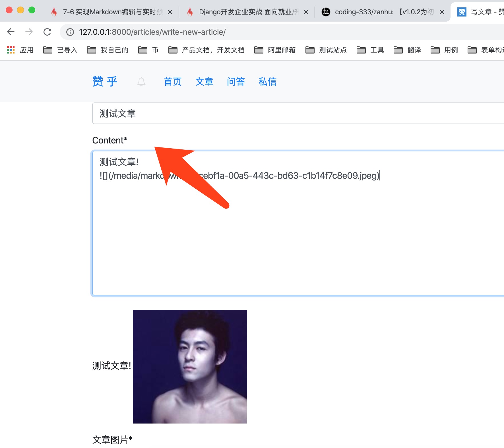Image resolution: width=504 pixels, height=448 pixels.
Task: Close the coding-333/zanhu tab
Action: pyautogui.click(x=442, y=12)
